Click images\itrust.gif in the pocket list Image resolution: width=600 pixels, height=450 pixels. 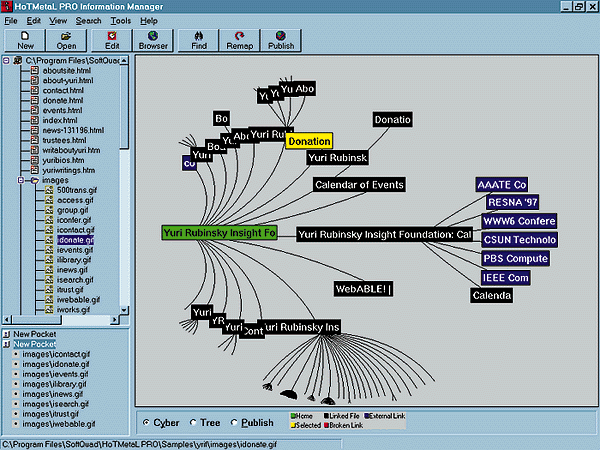coord(51,414)
